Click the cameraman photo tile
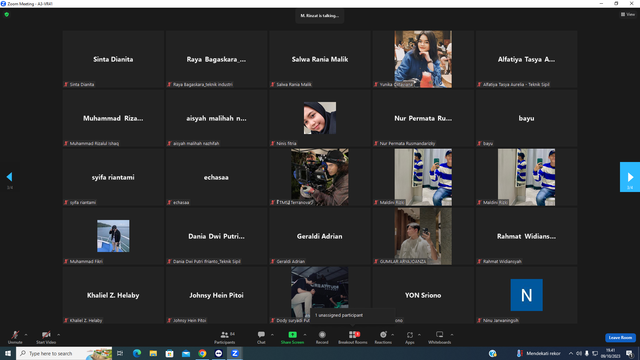This screenshot has height=360, width=640. [320, 177]
